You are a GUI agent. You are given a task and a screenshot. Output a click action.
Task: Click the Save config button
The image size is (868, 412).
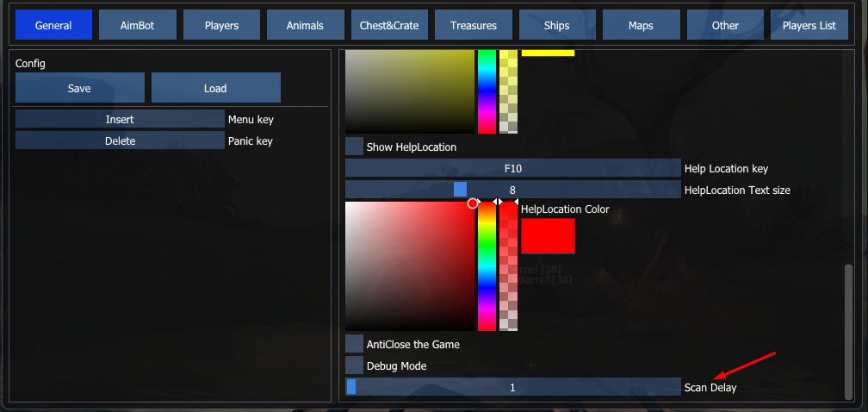pos(79,88)
